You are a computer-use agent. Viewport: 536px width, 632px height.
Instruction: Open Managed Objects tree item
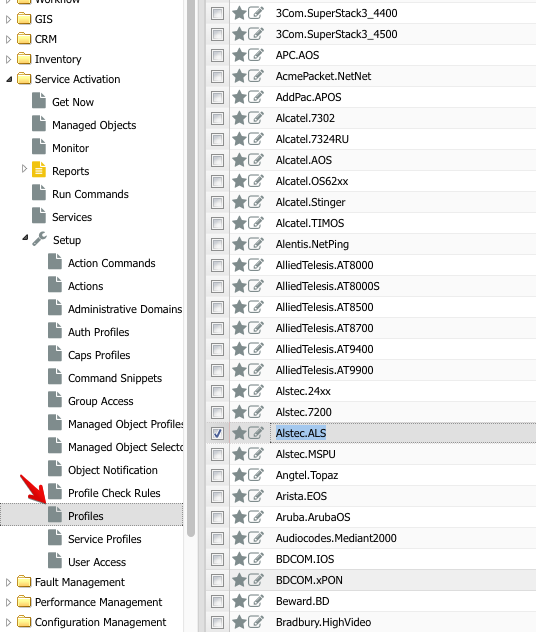[x=94, y=125]
